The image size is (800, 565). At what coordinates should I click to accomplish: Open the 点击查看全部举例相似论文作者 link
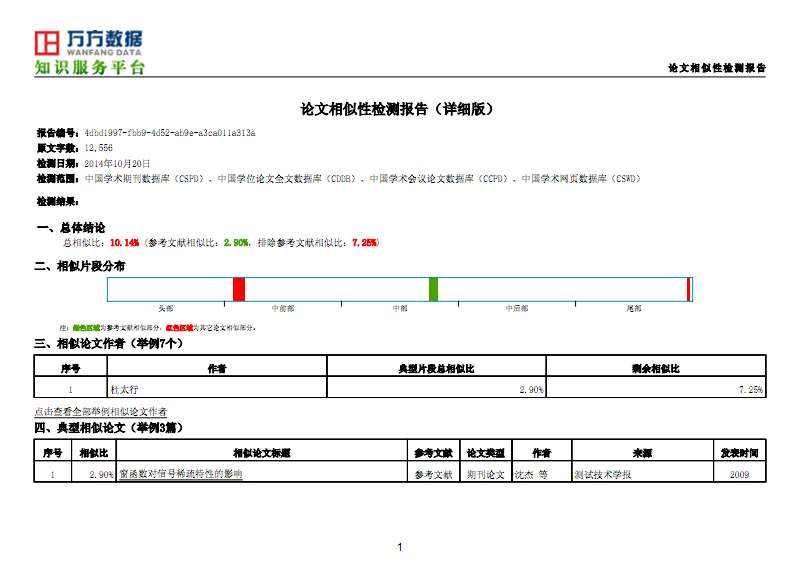(x=101, y=411)
